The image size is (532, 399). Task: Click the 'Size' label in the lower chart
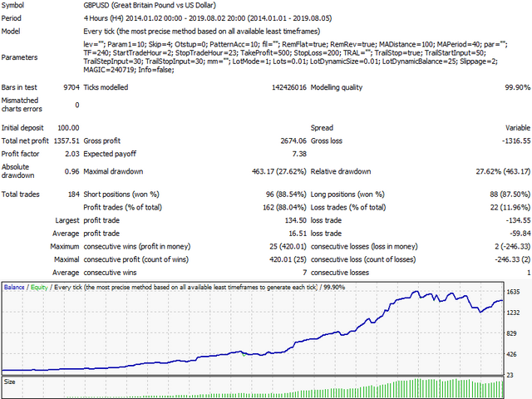point(9,382)
